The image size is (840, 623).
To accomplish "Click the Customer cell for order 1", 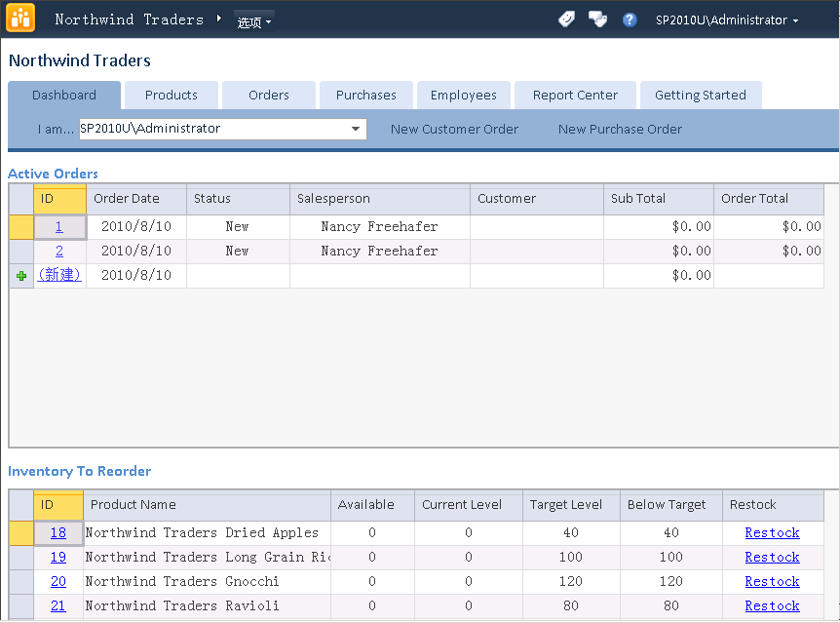I will (537, 227).
